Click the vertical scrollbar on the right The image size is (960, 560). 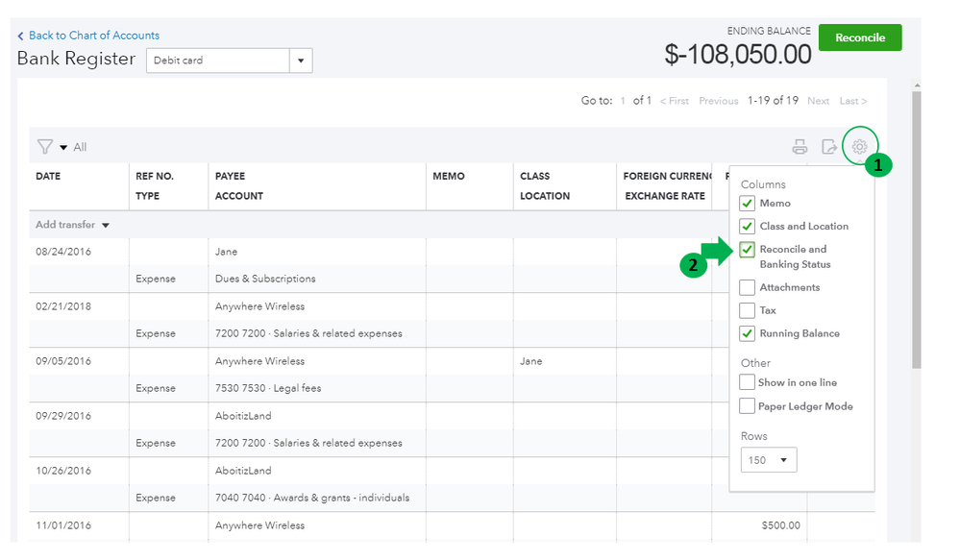916,231
